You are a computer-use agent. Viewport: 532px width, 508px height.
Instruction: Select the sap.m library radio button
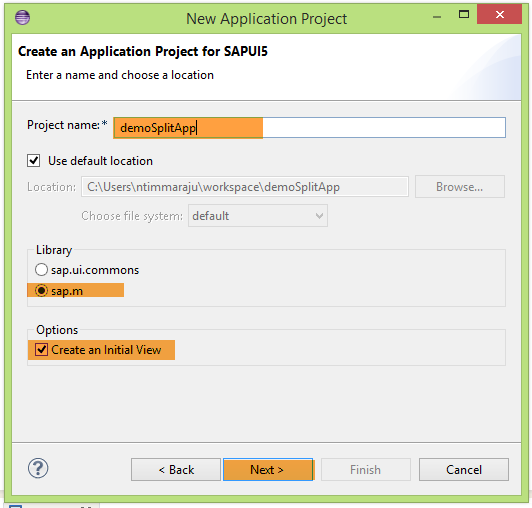click(41, 290)
